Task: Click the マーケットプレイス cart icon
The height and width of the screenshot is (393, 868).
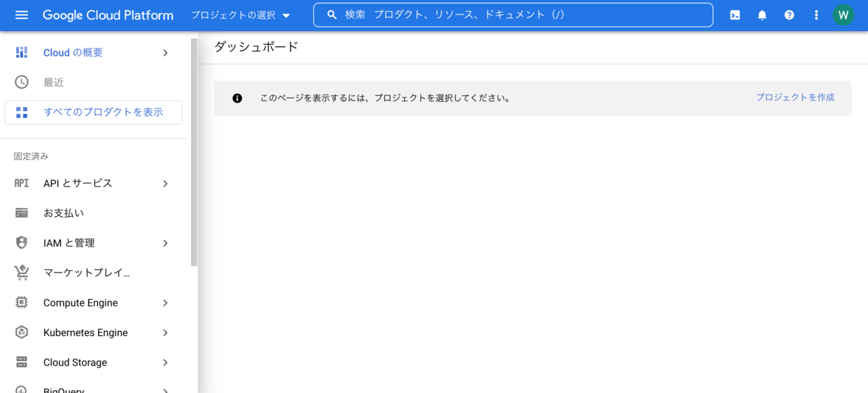Action: click(x=22, y=272)
